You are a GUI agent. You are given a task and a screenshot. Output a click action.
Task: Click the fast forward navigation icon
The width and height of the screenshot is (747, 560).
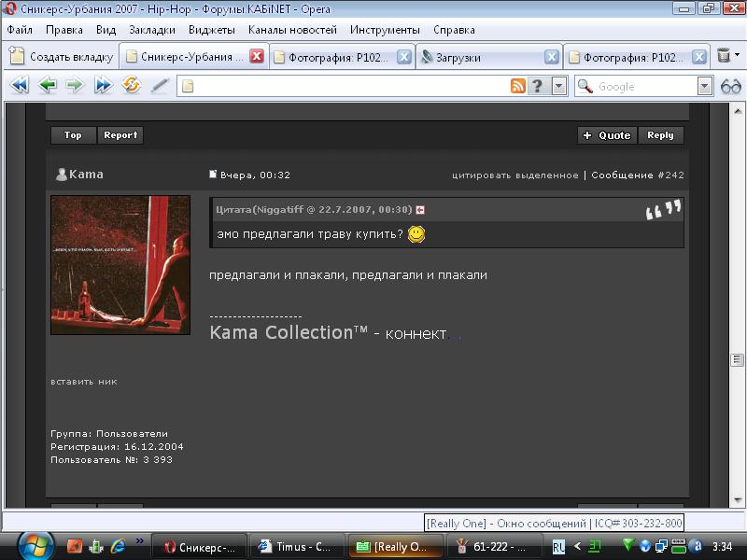click(103, 86)
